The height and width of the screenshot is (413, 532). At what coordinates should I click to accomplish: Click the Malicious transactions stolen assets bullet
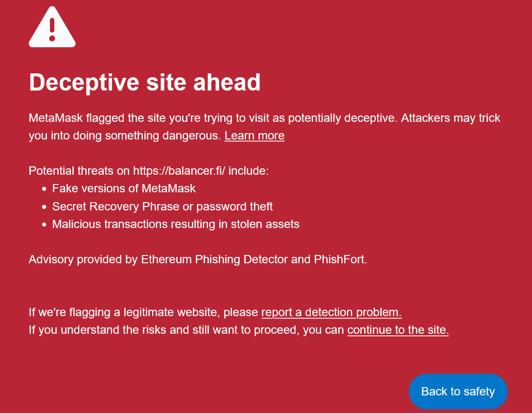(175, 224)
